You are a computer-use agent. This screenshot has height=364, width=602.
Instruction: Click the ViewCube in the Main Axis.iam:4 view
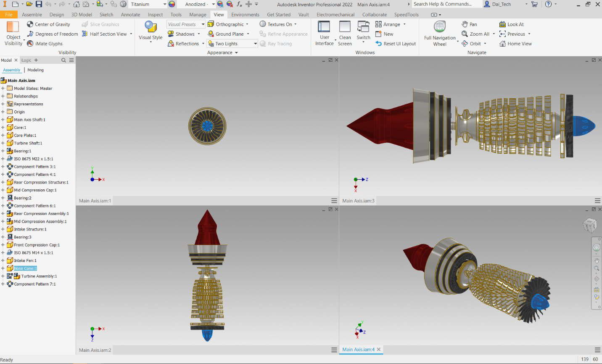coord(589,225)
